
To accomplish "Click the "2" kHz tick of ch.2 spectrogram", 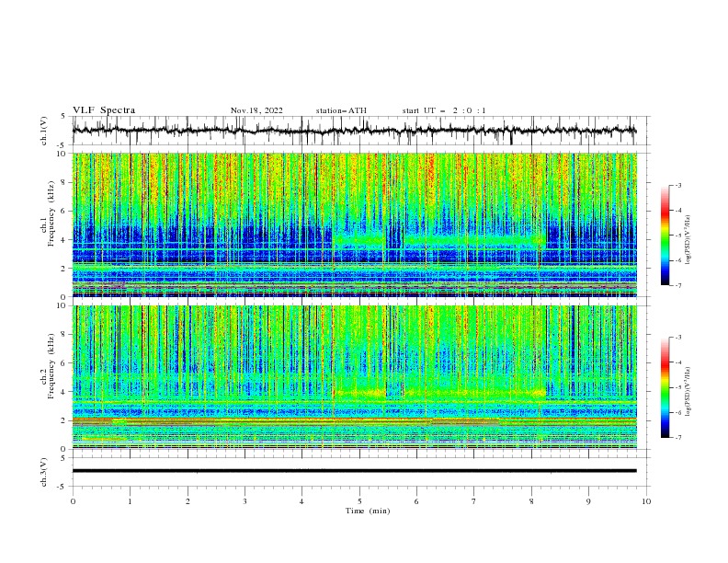I will [x=65, y=420].
